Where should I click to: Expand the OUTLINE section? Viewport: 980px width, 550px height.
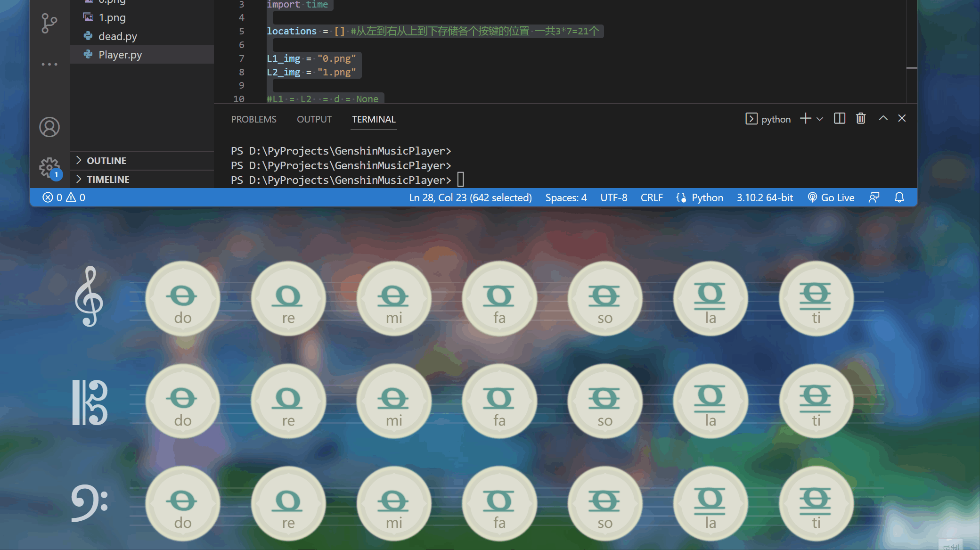[106, 161]
